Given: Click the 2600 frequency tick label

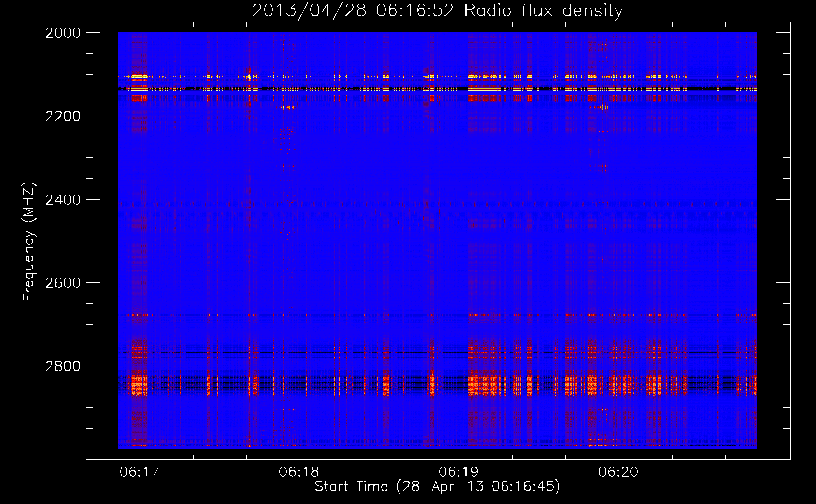Looking at the screenshot, I should [63, 283].
